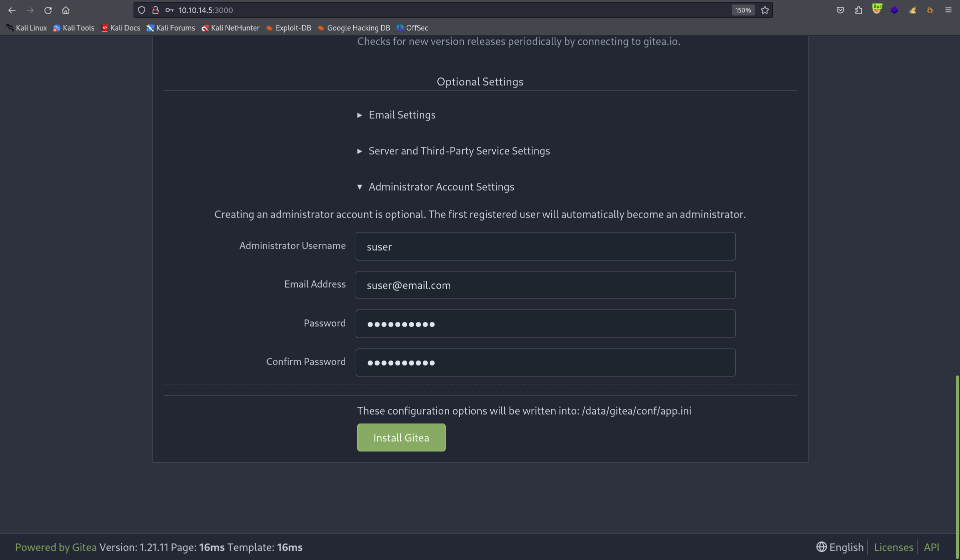The image size is (960, 560).
Task: Open the Pocket save icon
Action: 840,10
